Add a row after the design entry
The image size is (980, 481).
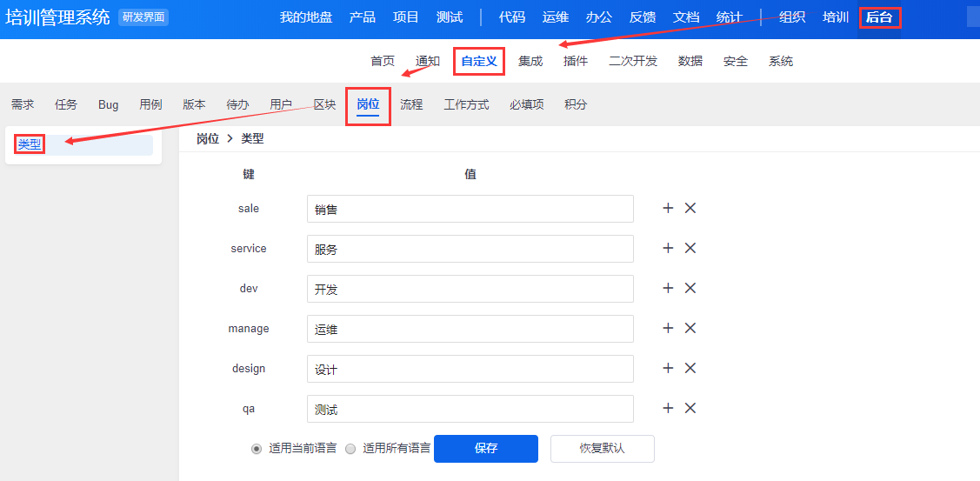pyautogui.click(x=668, y=369)
